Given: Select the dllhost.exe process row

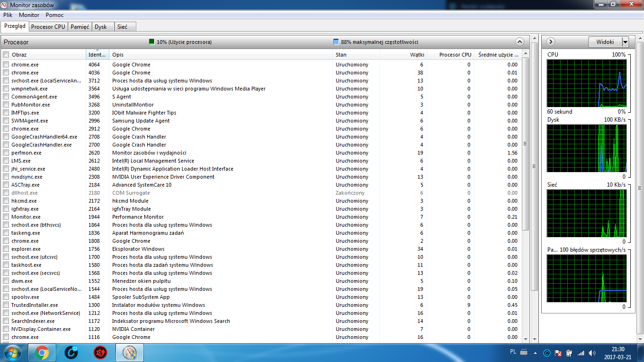Looking at the screenshot, I should coord(261,193).
